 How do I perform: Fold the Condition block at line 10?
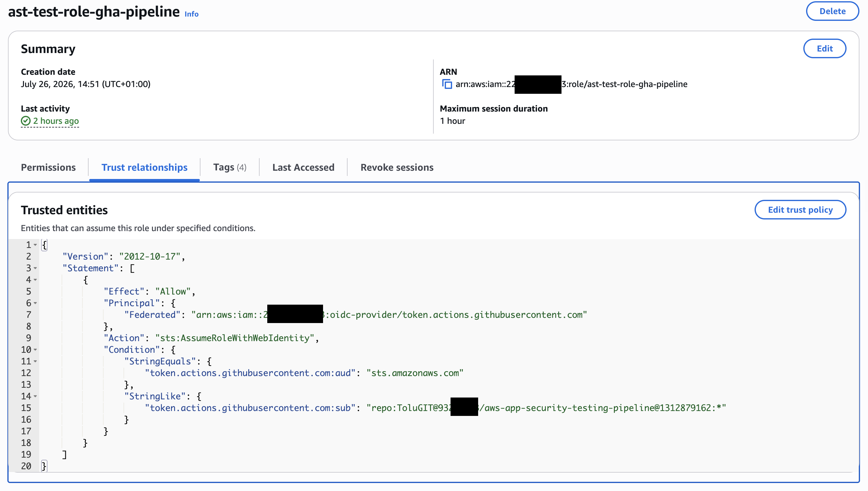[36, 350]
